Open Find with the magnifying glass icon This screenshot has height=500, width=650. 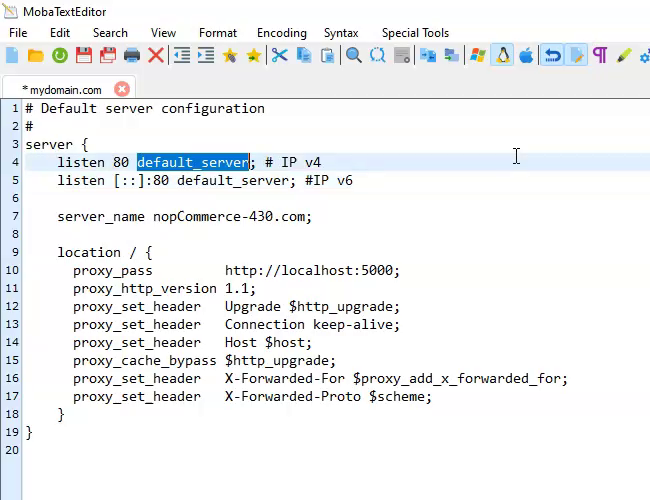point(353,56)
